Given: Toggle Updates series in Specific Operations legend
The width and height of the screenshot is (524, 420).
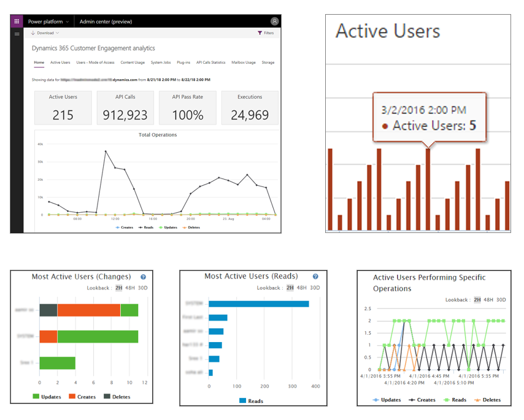Looking at the screenshot, I should coord(387,400).
